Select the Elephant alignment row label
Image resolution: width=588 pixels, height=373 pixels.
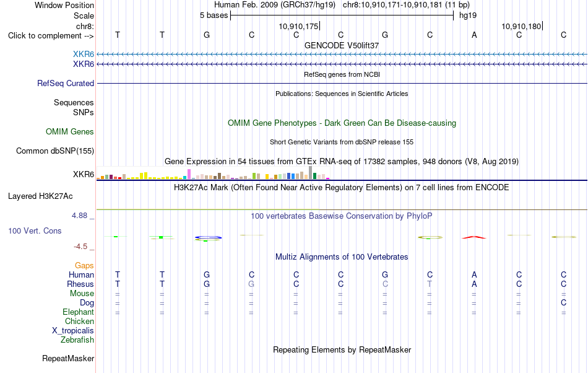coord(79,312)
